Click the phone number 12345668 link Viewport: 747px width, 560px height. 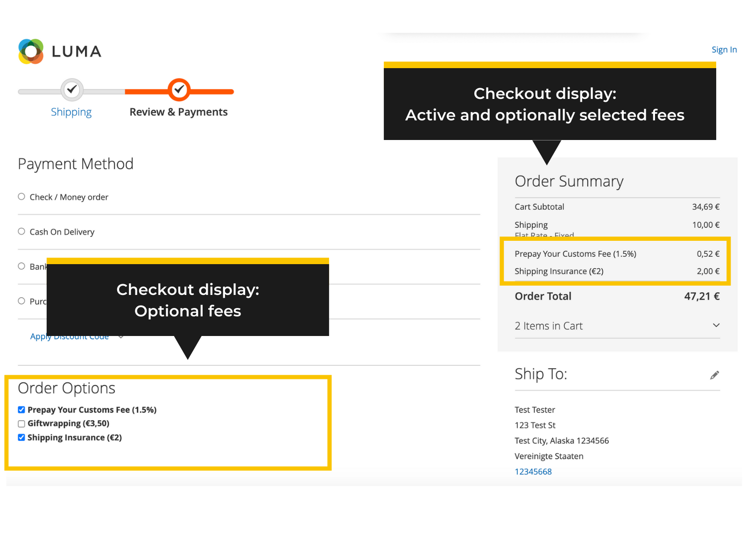pyautogui.click(x=533, y=471)
